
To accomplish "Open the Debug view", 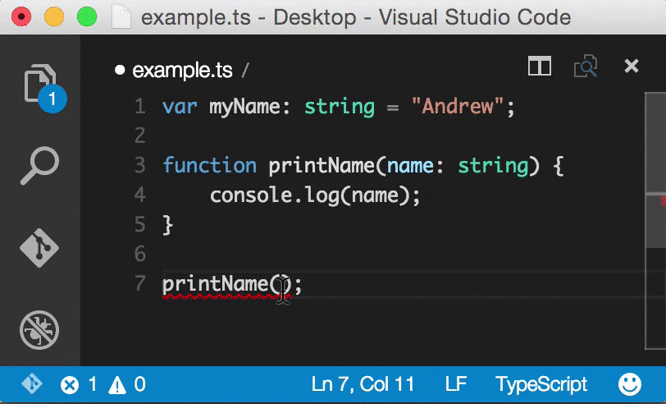I will [x=40, y=330].
